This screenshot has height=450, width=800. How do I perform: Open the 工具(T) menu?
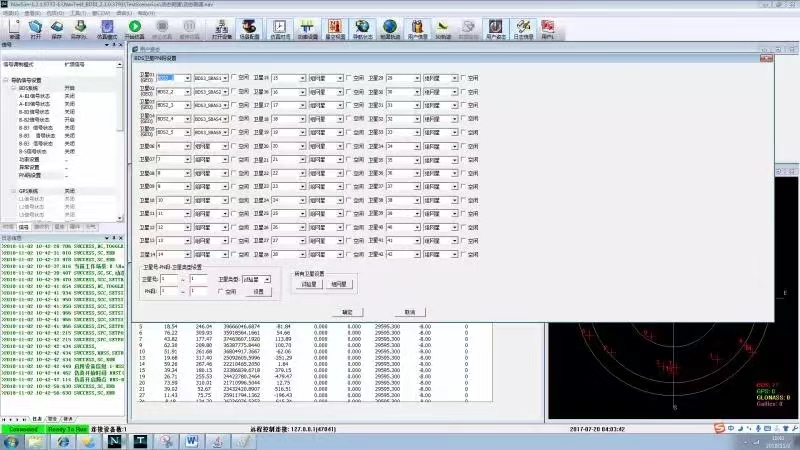(x=78, y=13)
